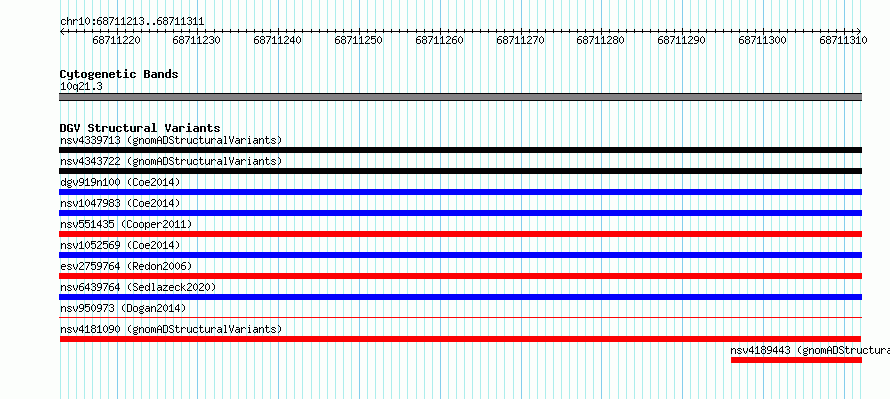
Task: Select the black bar under nsv4339713
Action: click(x=461, y=150)
